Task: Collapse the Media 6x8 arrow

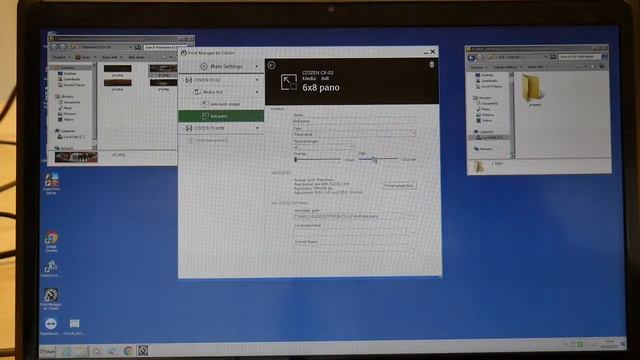Action: tap(257, 92)
